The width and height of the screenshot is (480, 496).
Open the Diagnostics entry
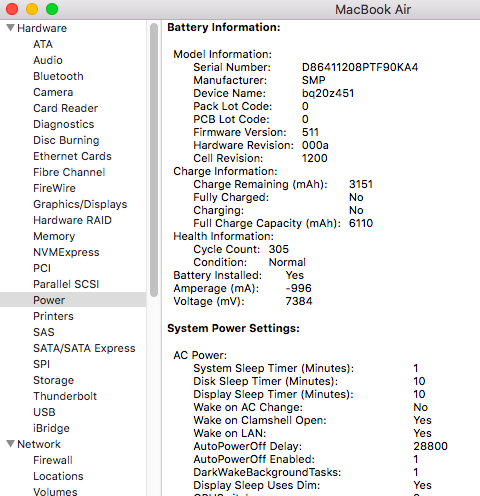[64, 124]
